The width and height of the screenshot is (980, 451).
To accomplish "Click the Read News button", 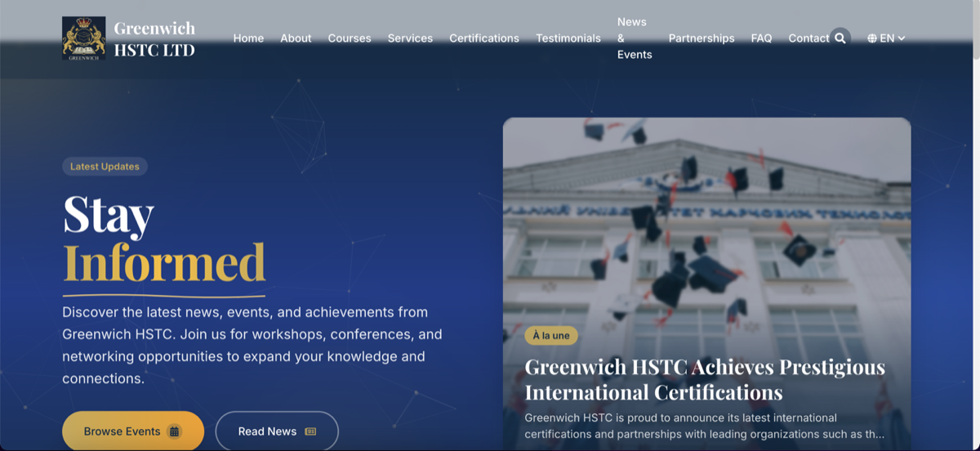I will tap(277, 431).
